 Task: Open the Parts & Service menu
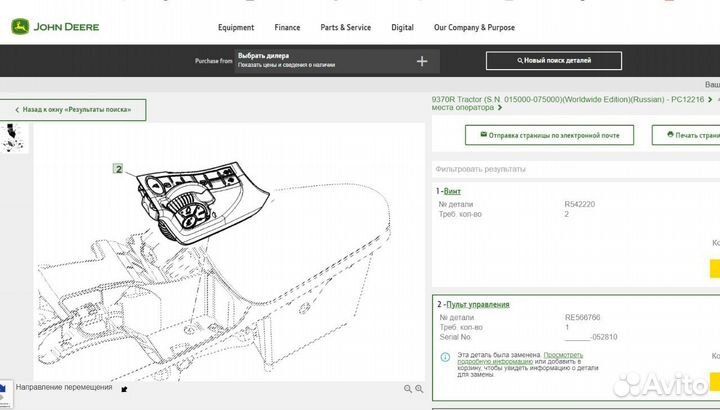(346, 28)
